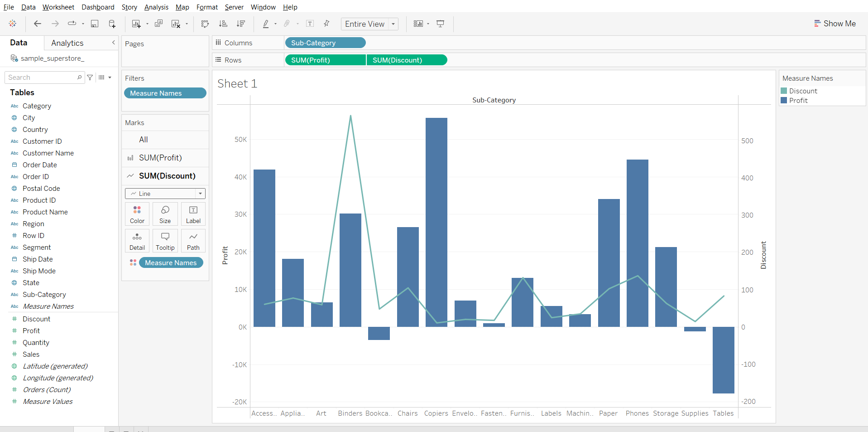
Task: Click the Tooltip button in Marks
Action: [165, 241]
